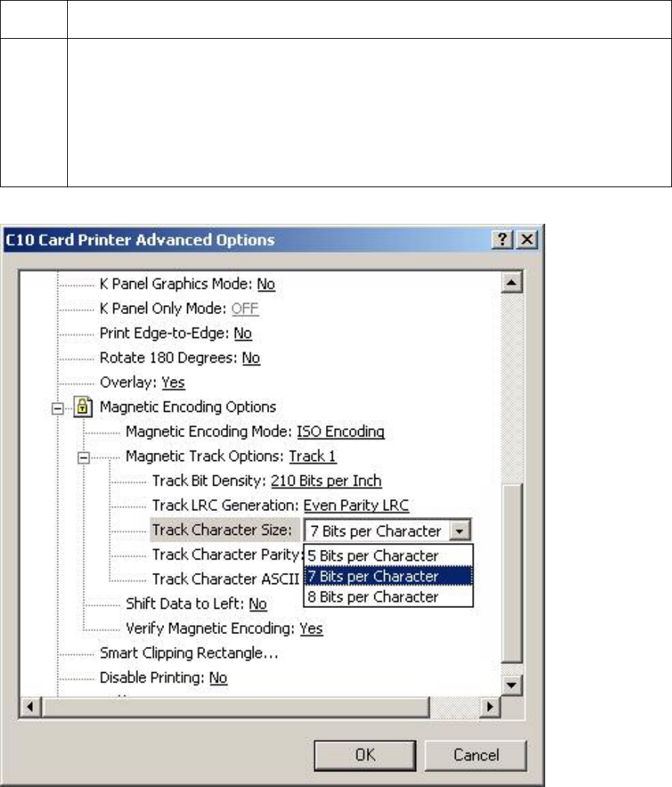This screenshot has height=787, width=672.
Task: Click Print Edge-to-Edge value No
Action: point(243,333)
